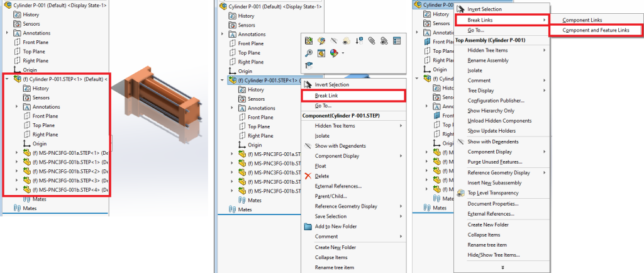The height and width of the screenshot is (273, 644).
Task: Click the graduation cap icon in popup toolbar
Action: pyautogui.click(x=308, y=65)
